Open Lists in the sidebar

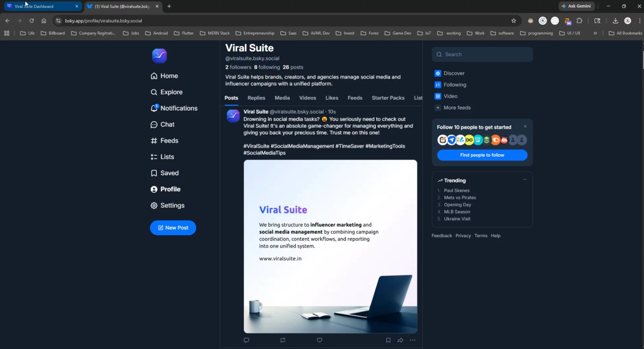[x=162, y=157]
